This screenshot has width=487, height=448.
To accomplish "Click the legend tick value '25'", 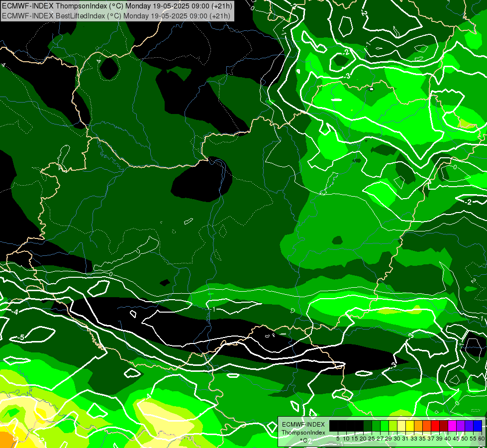I will 372,439.
